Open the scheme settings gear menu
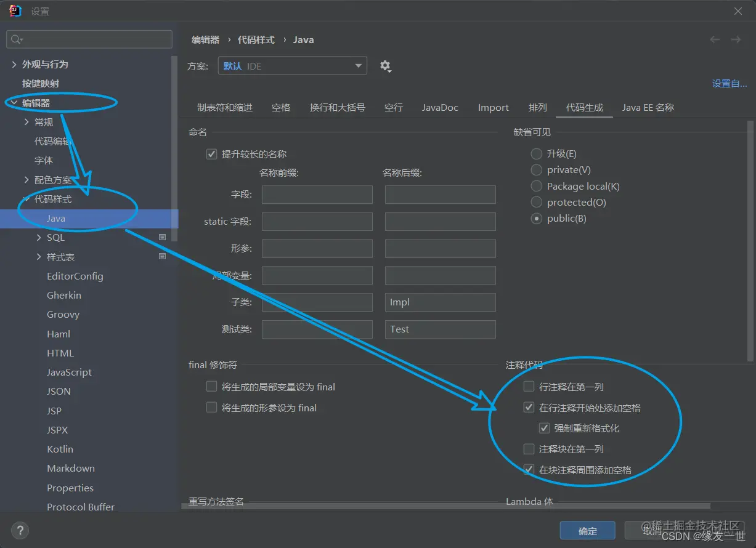Screen dimensions: 756x548 (386, 66)
